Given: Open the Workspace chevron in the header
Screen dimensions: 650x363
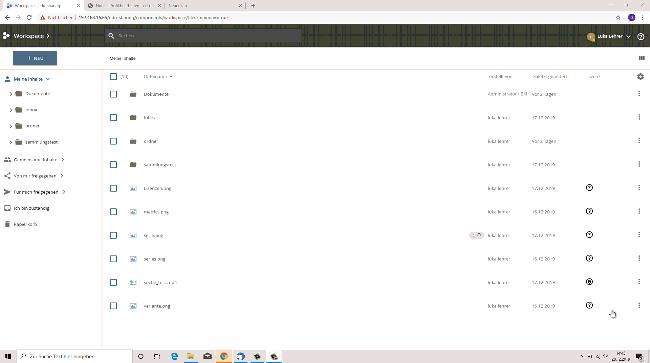Looking at the screenshot, I should [x=48, y=36].
